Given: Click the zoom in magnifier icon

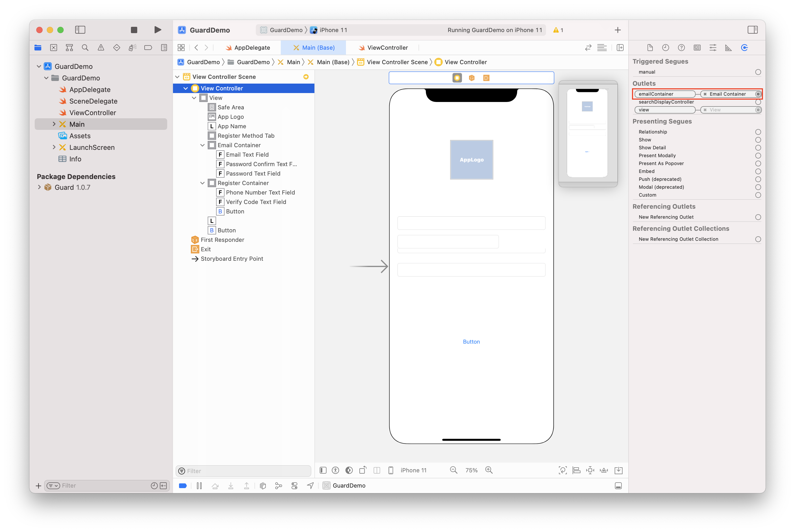Looking at the screenshot, I should [x=489, y=470].
